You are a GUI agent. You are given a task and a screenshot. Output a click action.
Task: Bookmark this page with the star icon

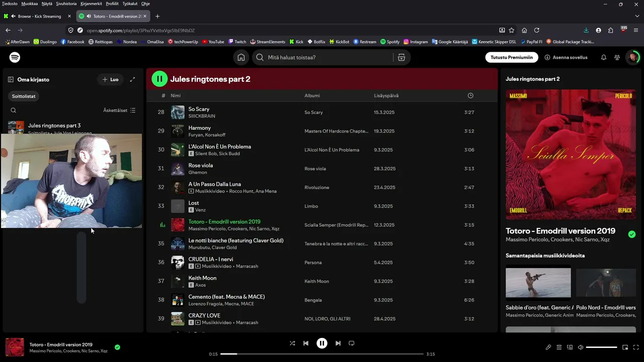[x=512, y=30]
